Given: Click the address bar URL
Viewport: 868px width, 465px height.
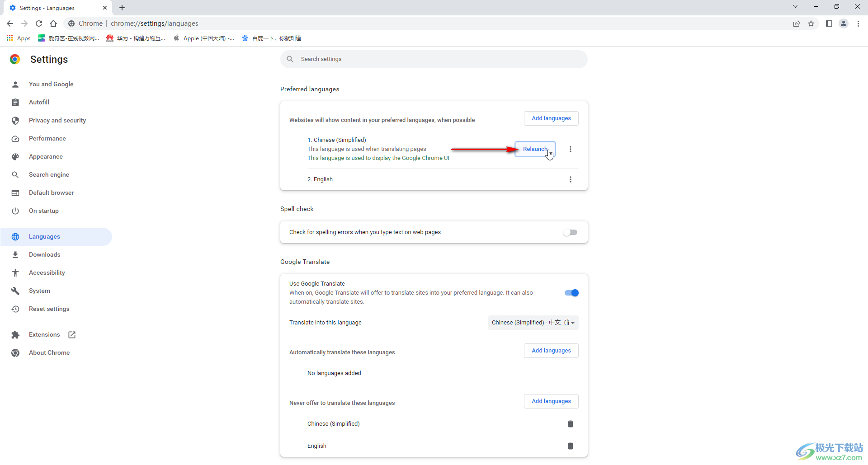Looking at the screenshot, I should click(x=155, y=23).
